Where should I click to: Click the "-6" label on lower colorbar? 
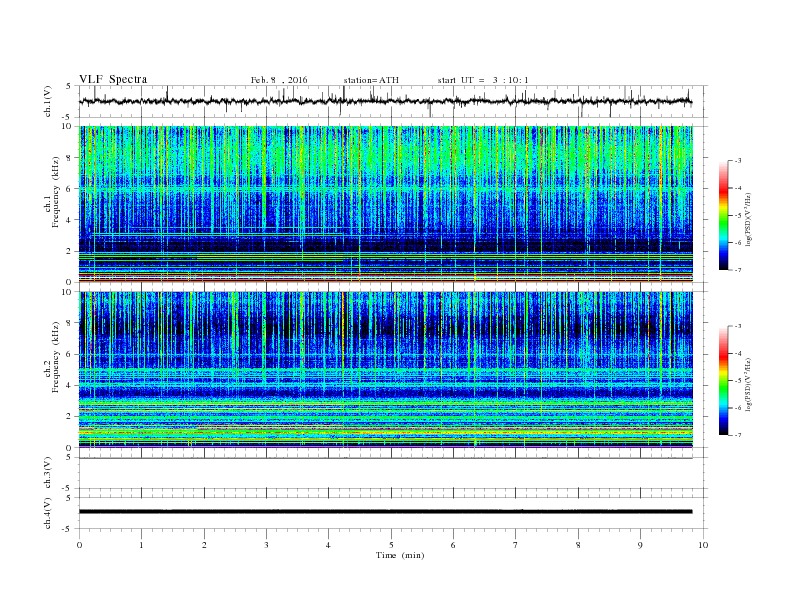point(738,407)
